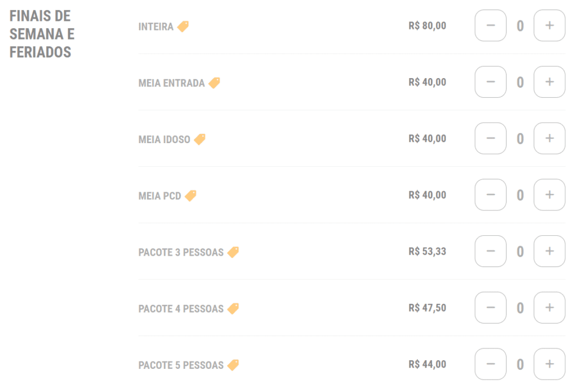The width and height of the screenshot is (579, 392).
Task: Add one PACOTE 4 PESSOAS ticket
Action: click(550, 308)
